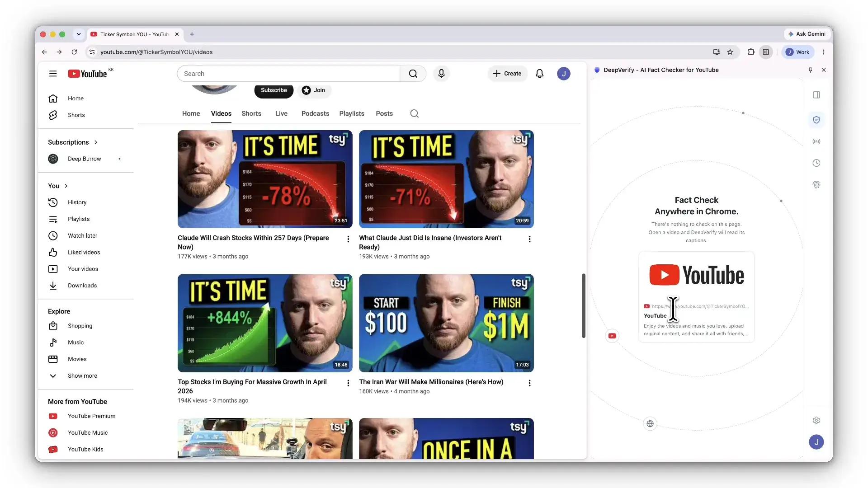Image resolution: width=868 pixels, height=488 pixels.
Task: Click DeepVerify user avatar J
Action: click(x=816, y=442)
